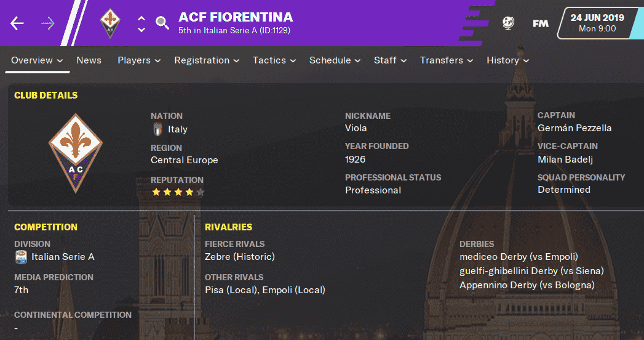Click the FM menu icon
This screenshot has width=644, height=340.
pyautogui.click(x=541, y=23)
